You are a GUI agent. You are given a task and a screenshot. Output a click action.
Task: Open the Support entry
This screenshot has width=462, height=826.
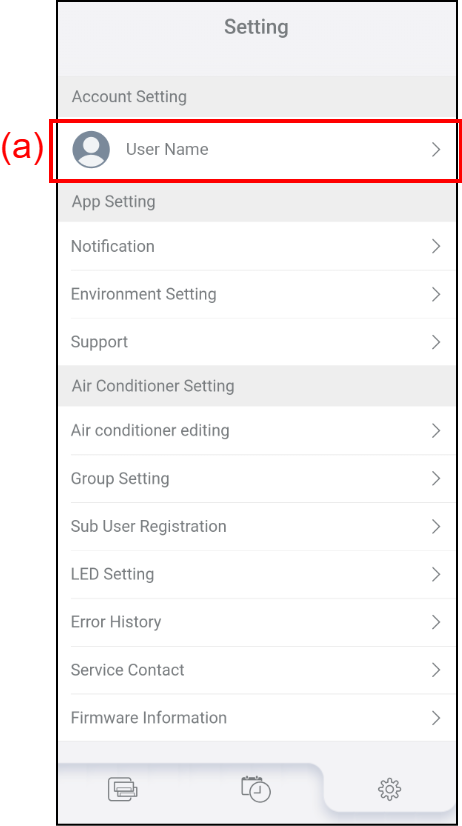click(x=257, y=342)
